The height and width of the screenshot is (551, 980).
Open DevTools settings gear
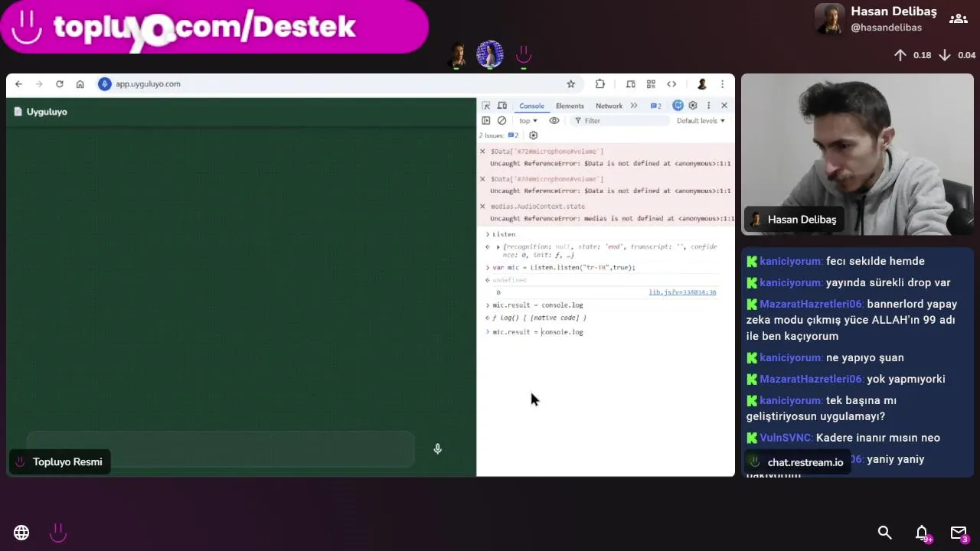(x=693, y=106)
